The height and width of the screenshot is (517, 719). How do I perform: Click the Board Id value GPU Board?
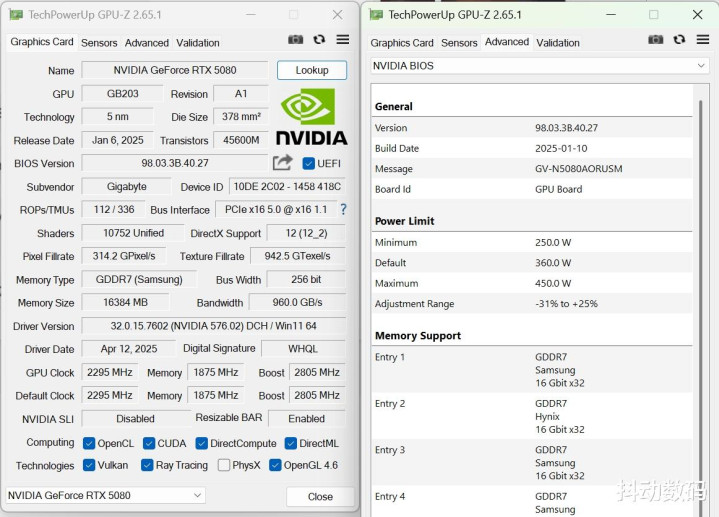pyautogui.click(x=559, y=189)
